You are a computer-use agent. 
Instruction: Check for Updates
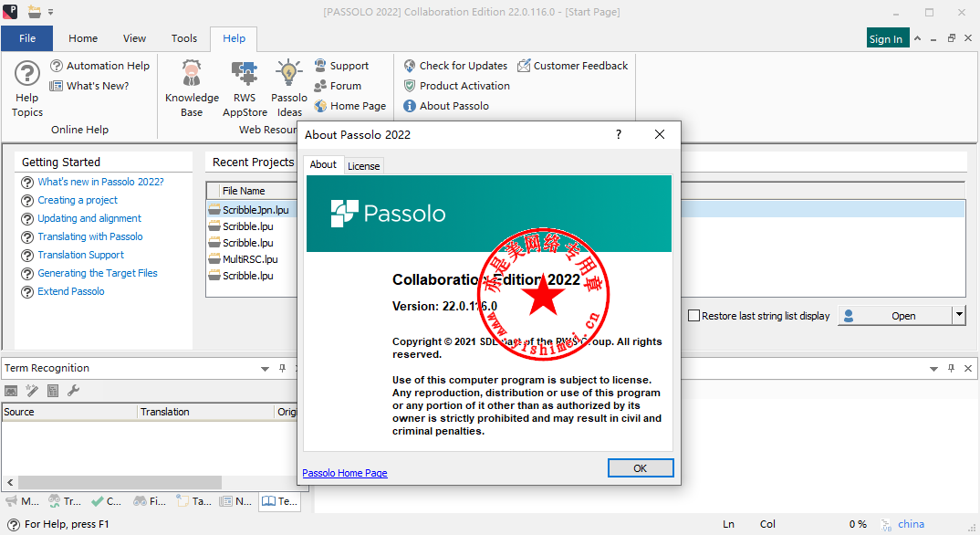455,66
